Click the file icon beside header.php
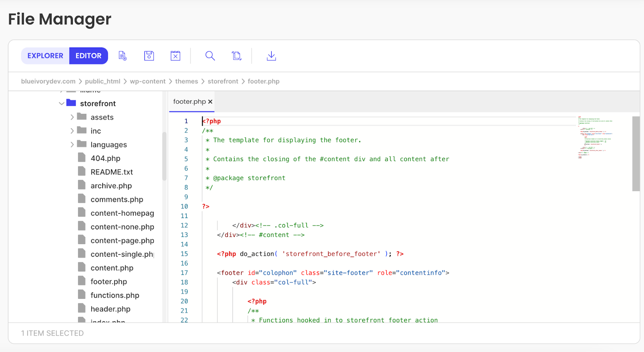The width and height of the screenshot is (644, 352). (82, 308)
